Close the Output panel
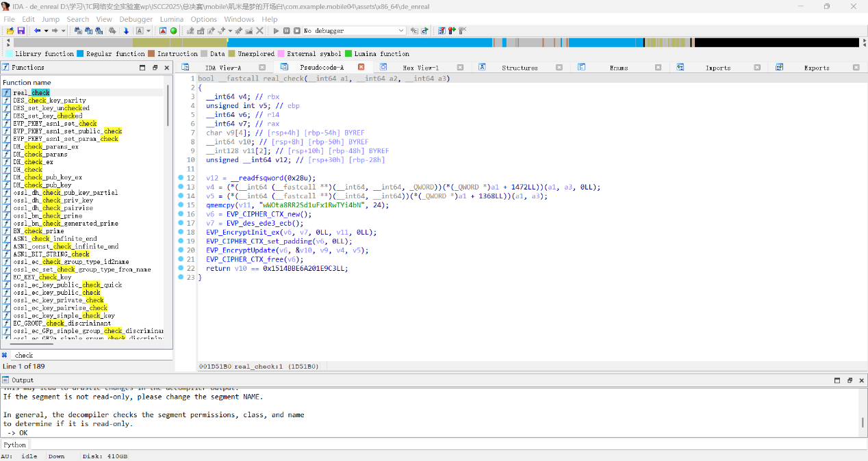868x461 pixels. (860, 380)
